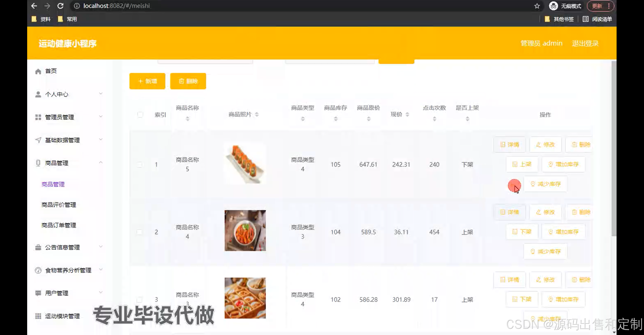644x335 pixels.
Task: Click the 新增 add button
Action: tap(147, 81)
